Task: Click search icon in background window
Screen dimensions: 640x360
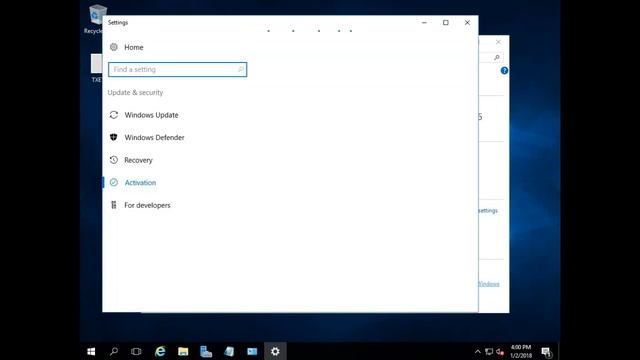Action: click(x=497, y=58)
